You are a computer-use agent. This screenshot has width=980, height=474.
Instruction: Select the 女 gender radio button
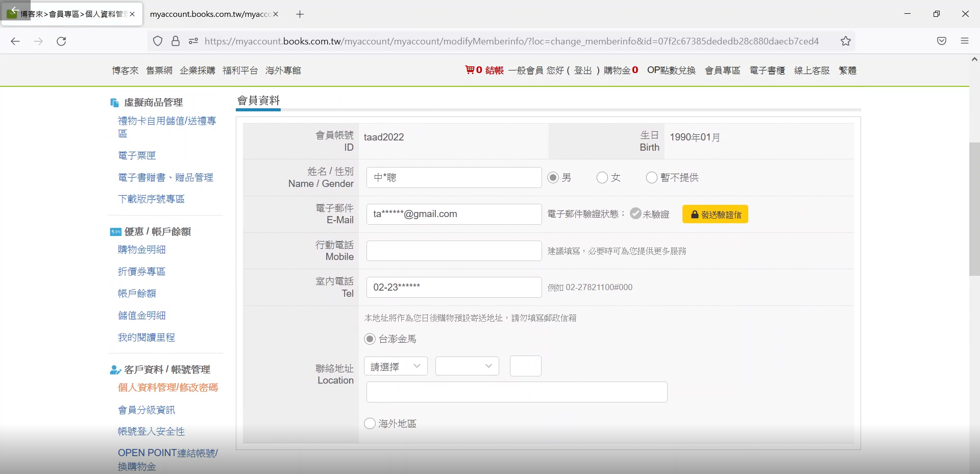602,177
